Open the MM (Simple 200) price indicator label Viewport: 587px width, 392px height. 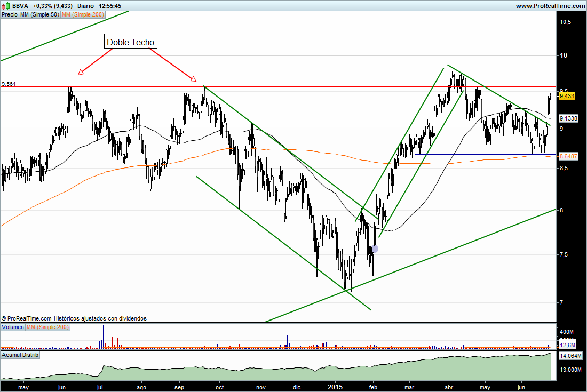83,14
